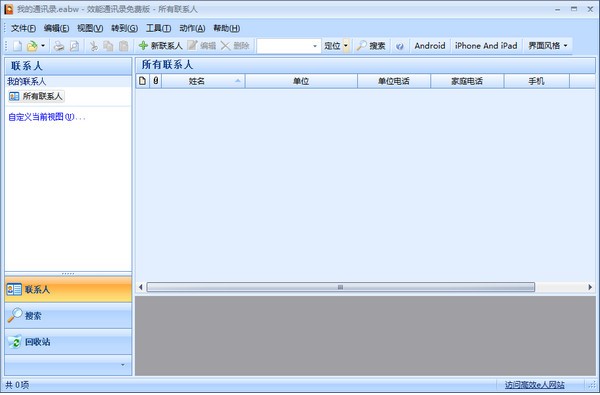Select 所有联系人 in the sidebar
Viewport: 600px width, 395px height.
click(36, 96)
